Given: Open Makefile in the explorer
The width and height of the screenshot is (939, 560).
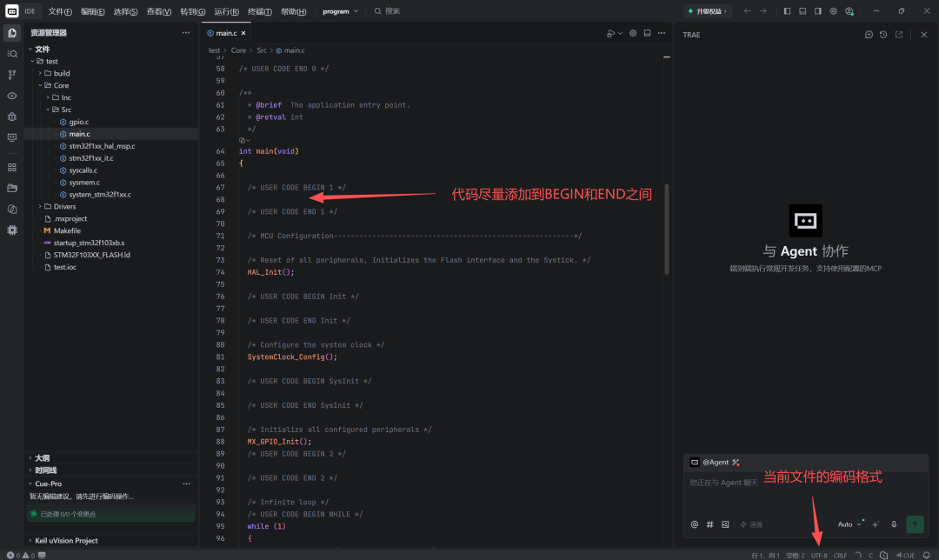Looking at the screenshot, I should 67,230.
